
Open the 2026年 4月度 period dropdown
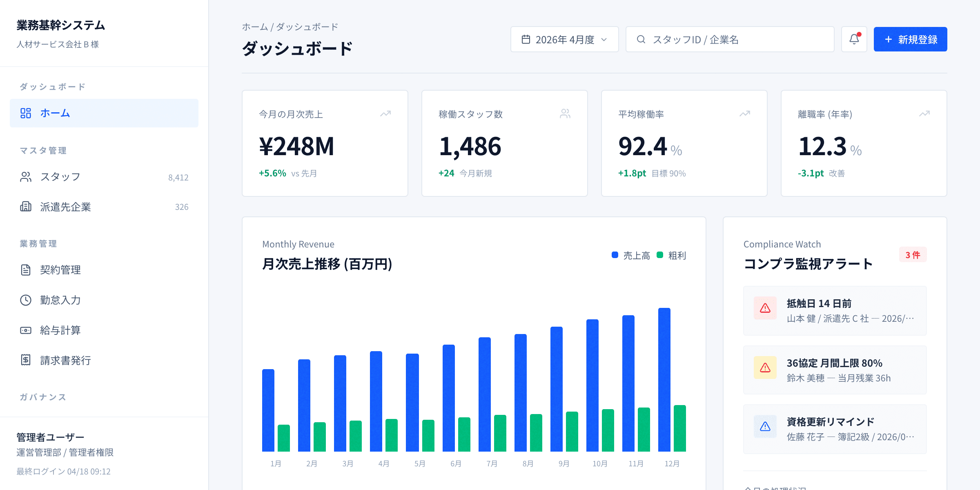(564, 39)
